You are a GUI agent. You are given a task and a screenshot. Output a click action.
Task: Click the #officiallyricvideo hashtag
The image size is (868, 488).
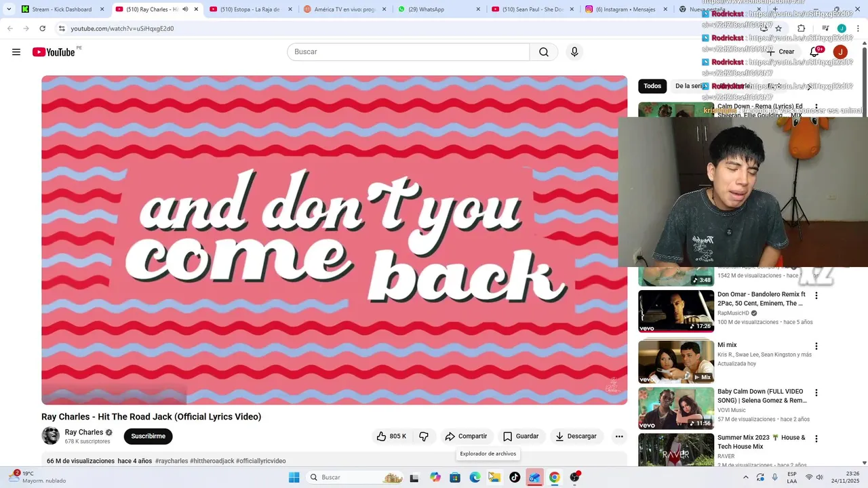pos(261,461)
